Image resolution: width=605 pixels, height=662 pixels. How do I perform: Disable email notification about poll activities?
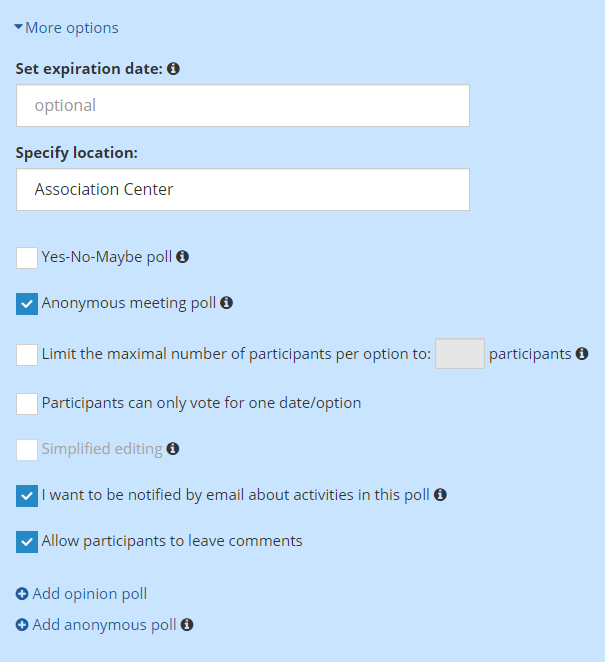pyautogui.click(x=27, y=496)
